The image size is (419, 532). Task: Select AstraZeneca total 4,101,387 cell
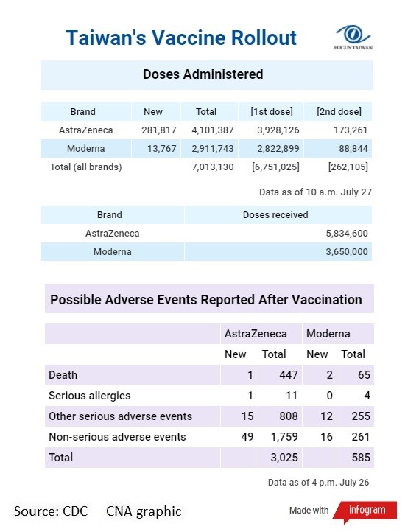click(x=213, y=130)
